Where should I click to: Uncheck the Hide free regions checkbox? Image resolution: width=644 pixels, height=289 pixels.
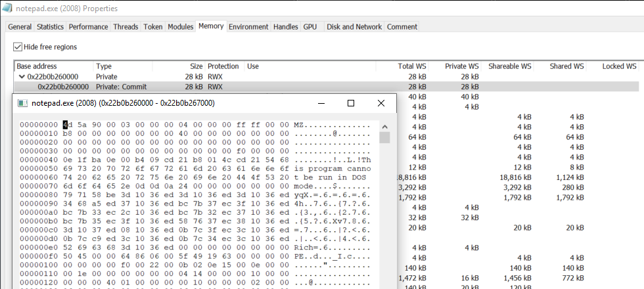coord(18,47)
